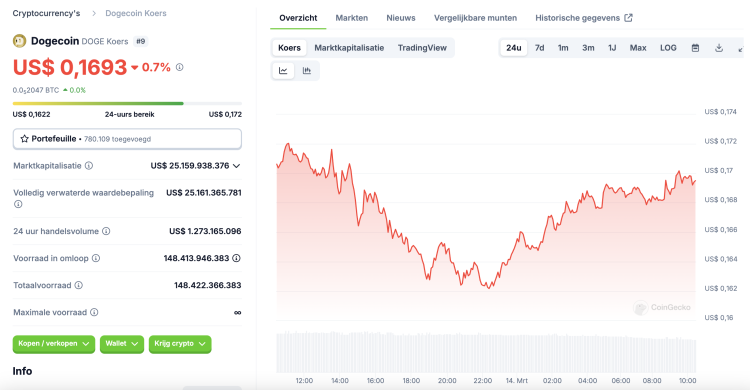This screenshot has width=750, height=390.
Task: Show info for Volledig verwaterde waardebepaling
Action: (x=18, y=204)
